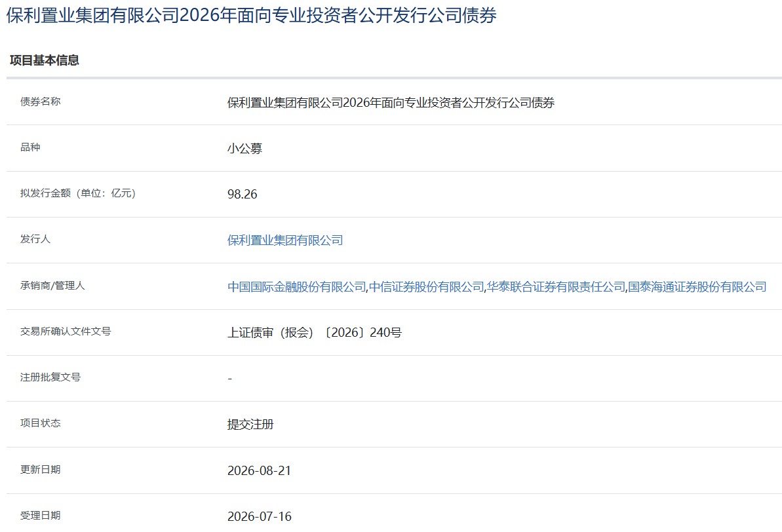Click the 受理日期 field label
Viewport: 782px width, 532px height.
point(41,516)
